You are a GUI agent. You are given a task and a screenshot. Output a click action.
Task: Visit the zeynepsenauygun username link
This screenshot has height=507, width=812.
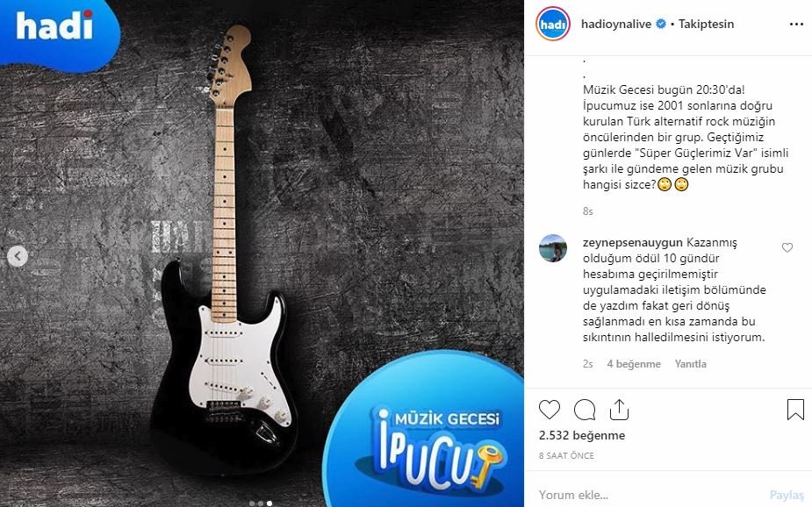click(633, 242)
